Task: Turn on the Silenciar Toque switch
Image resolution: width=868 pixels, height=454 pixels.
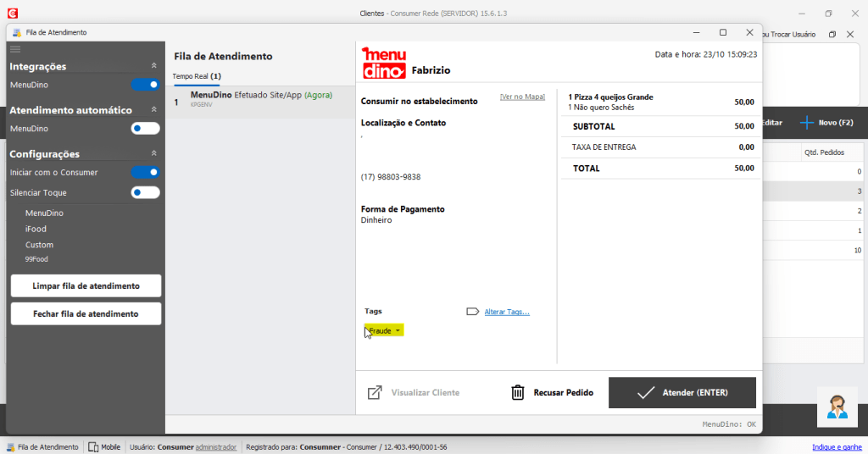Action: [x=145, y=192]
